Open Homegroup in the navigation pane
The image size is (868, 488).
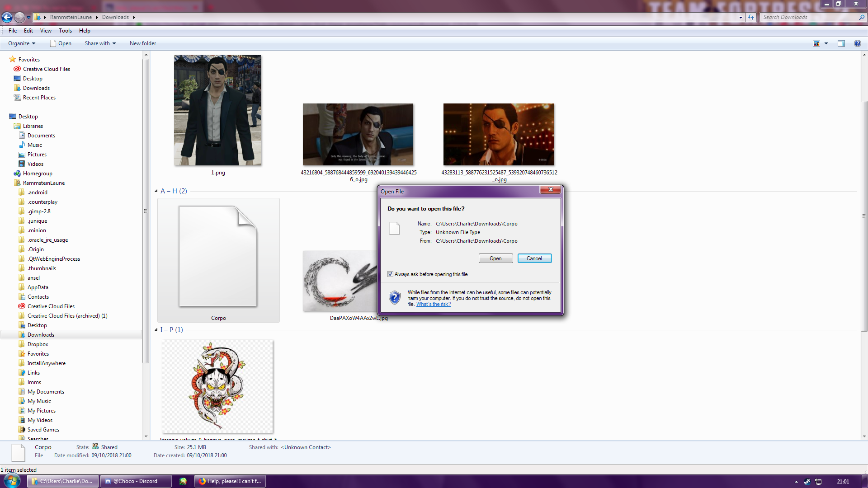pos(38,174)
